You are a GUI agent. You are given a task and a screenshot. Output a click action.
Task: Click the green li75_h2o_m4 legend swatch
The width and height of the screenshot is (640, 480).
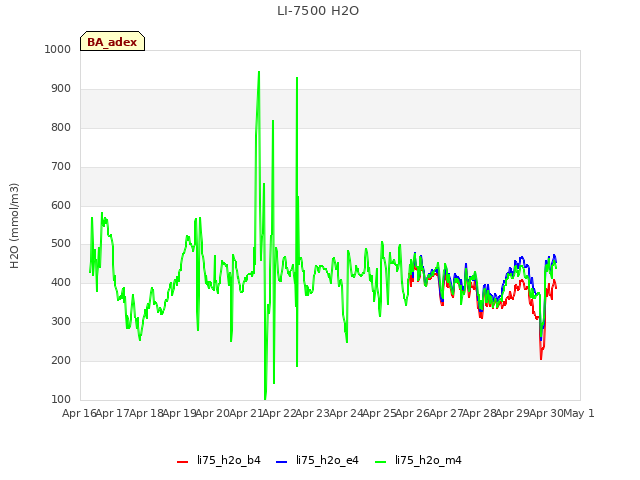380,462
